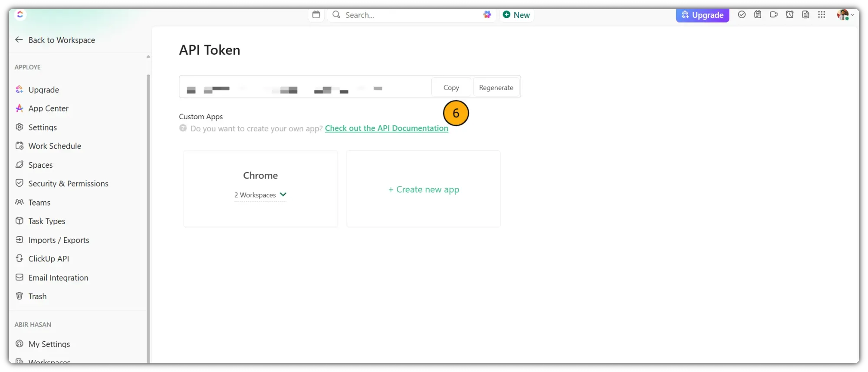The height and width of the screenshot is (372, 868).
Task: Open the notepad icon in top bar
Action: pyautogui.click(x=758, y=15)
